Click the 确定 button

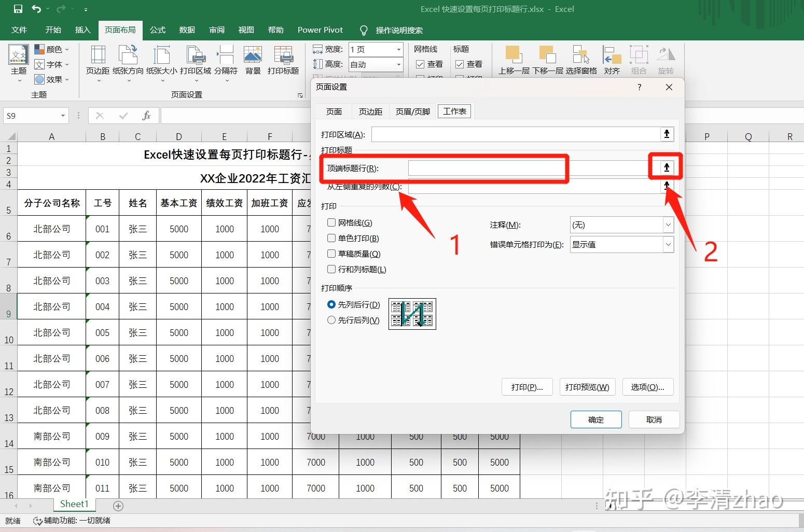tap(596, 419)
